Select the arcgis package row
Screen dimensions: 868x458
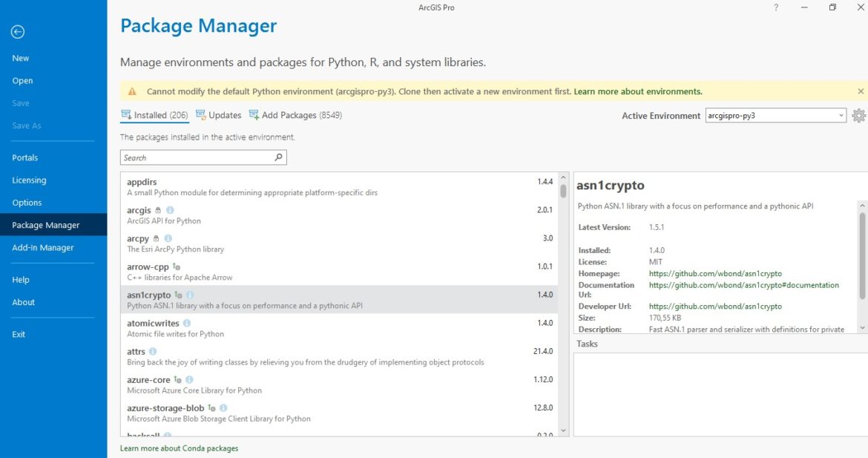tap(339, 215)
